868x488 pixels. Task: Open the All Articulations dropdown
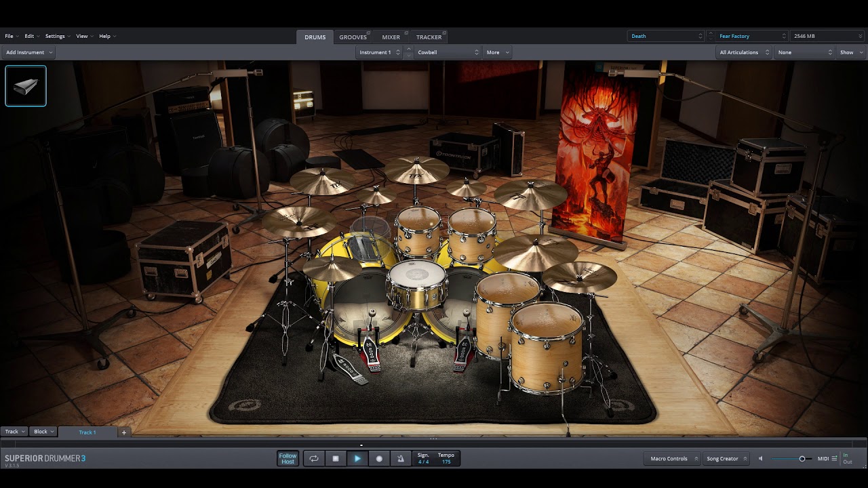coord(745,52)
